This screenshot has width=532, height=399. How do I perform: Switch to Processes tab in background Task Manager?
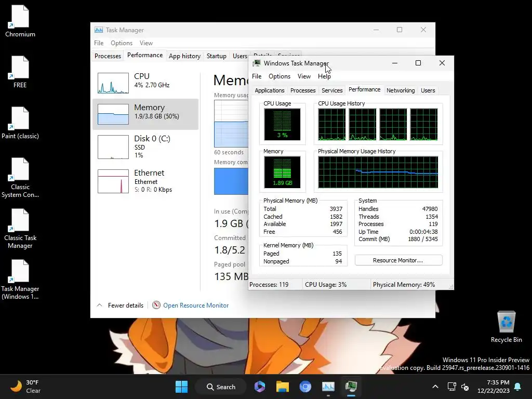(x=108, y=56)
